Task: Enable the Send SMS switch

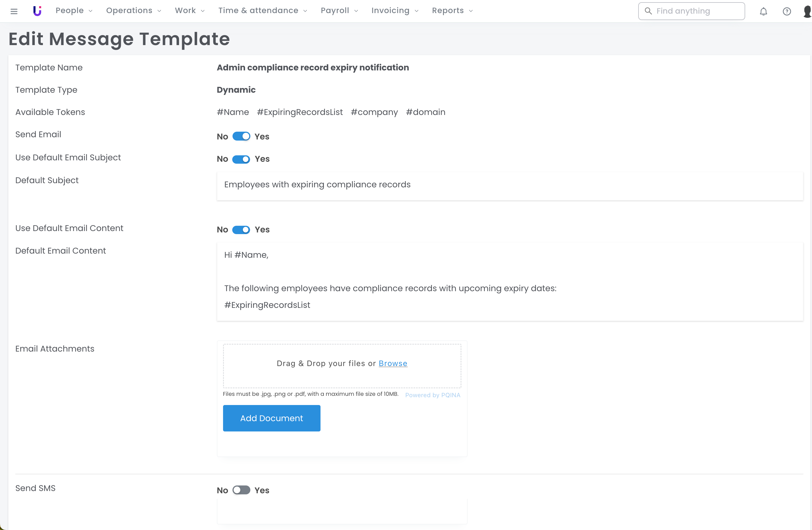Action: [x=241, y=490]
